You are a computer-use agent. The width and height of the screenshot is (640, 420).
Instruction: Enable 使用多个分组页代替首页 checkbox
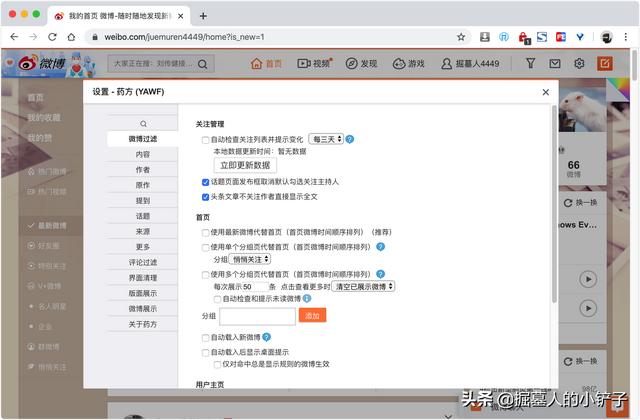(205, 275)
